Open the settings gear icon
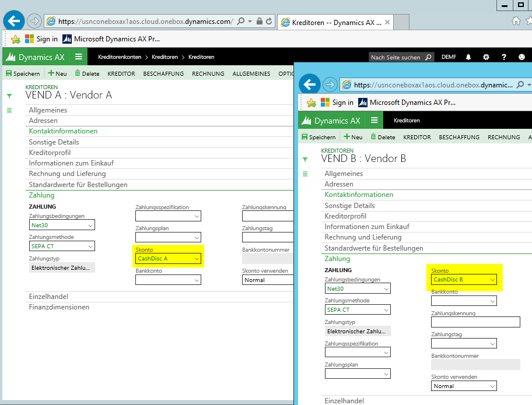 486,57
